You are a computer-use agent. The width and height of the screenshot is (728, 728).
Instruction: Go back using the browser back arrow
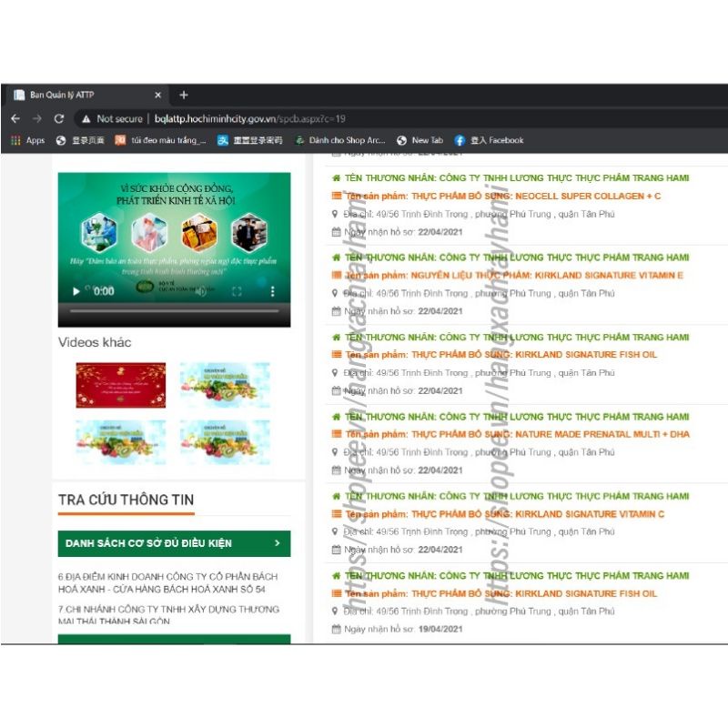(15, 118)
